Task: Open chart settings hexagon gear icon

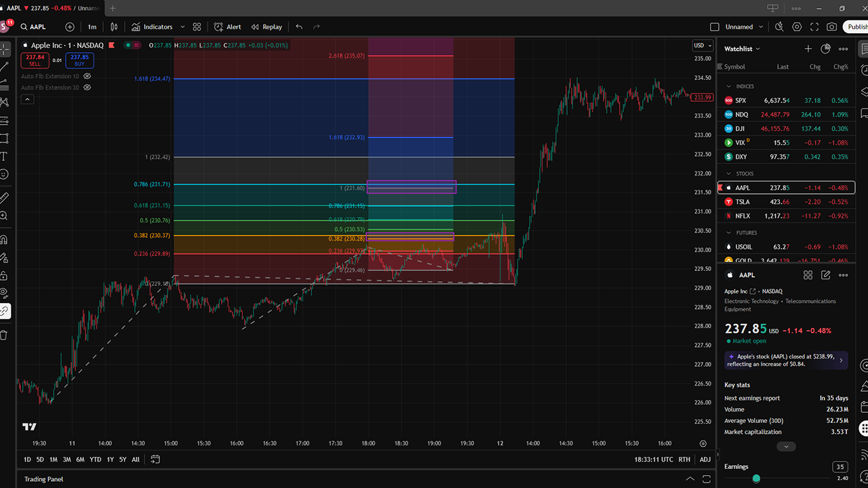Action: (797, 27)
